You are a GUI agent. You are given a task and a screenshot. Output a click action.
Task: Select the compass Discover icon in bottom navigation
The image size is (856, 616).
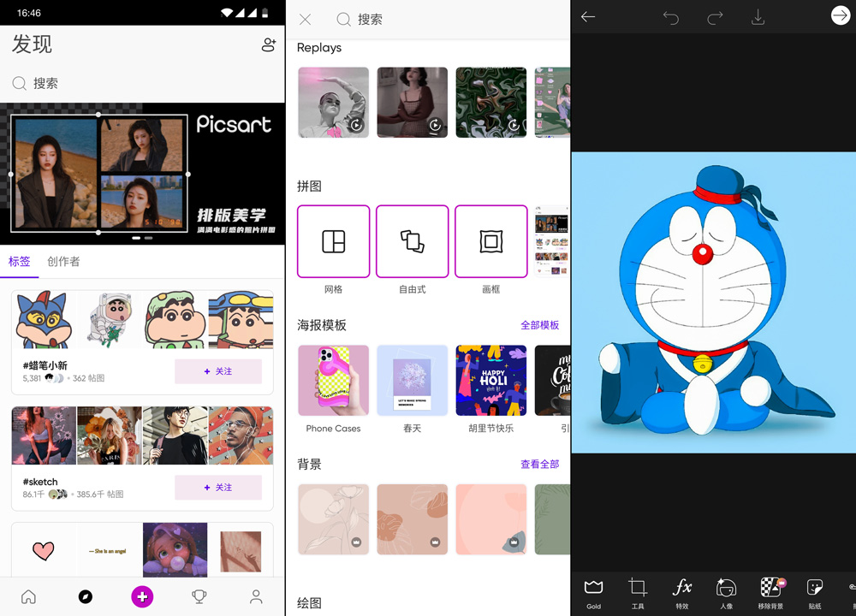pyautogui.click(x=85, y=597)
